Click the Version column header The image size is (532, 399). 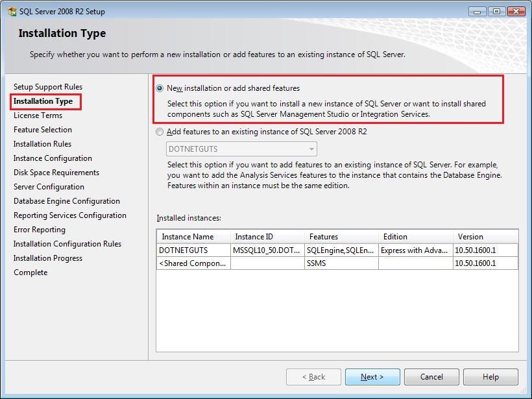485,237
